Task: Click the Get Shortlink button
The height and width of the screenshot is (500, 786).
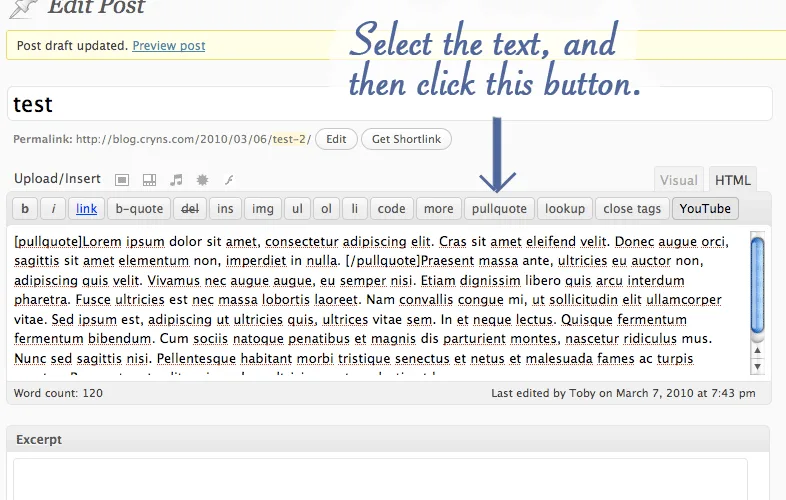Action: (x=406, y=139)
